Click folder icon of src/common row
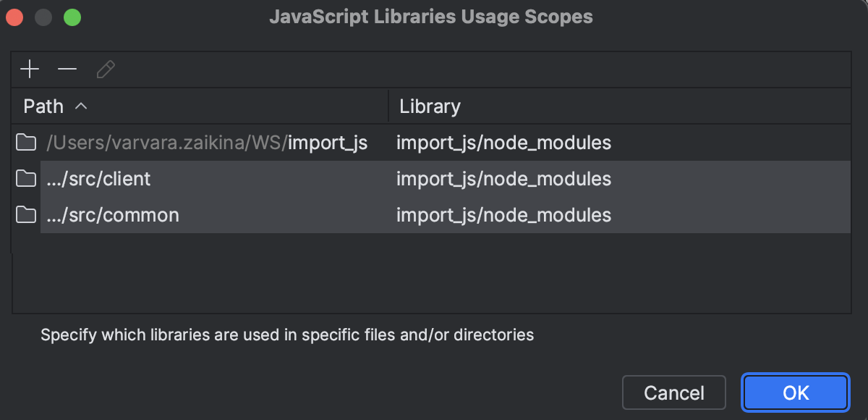 [x=27, y=215]
